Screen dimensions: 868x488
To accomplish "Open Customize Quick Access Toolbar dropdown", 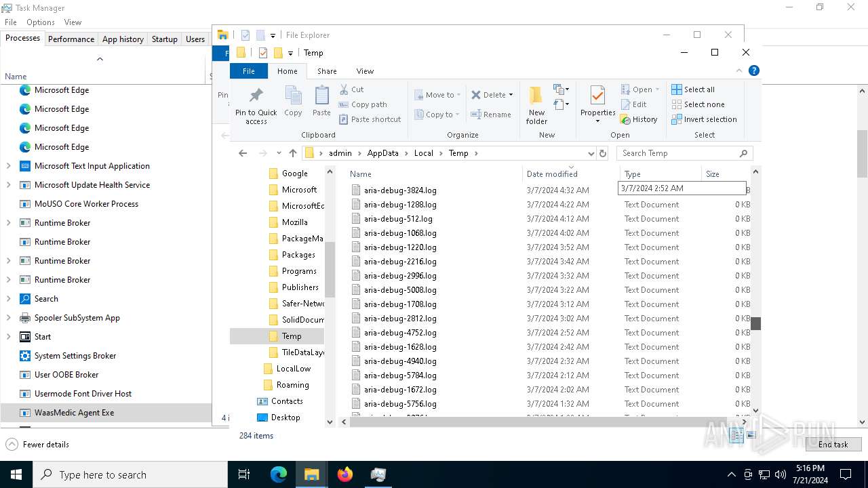I will tap(290, 53).
